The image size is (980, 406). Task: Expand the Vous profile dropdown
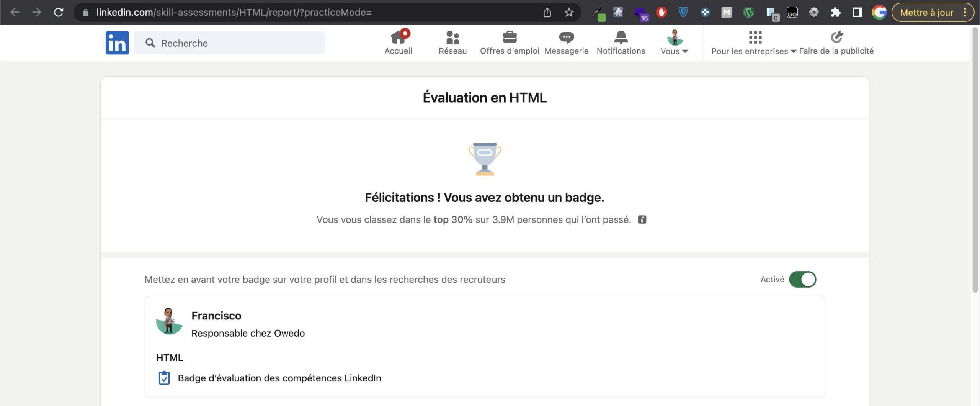click(x=674, y=43)
